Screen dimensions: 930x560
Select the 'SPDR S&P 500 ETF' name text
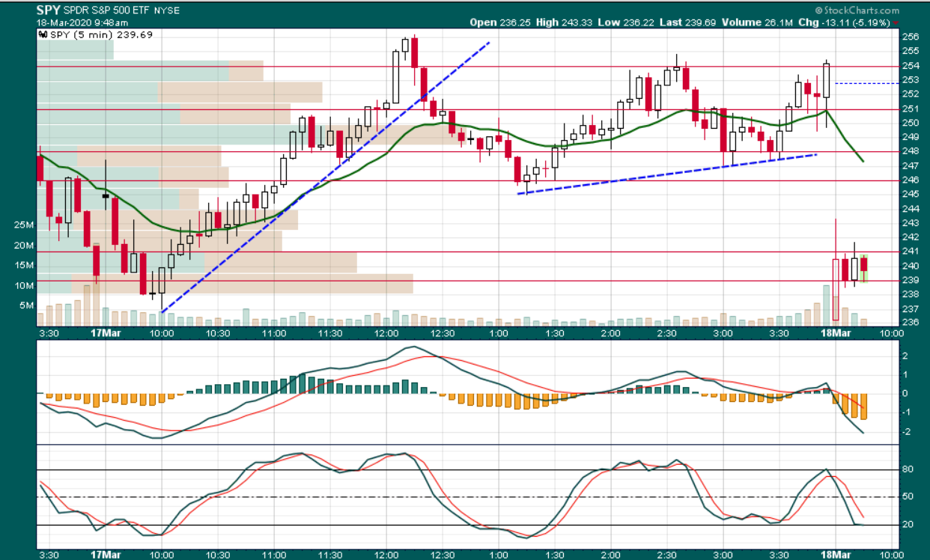[x=105, y=11]
